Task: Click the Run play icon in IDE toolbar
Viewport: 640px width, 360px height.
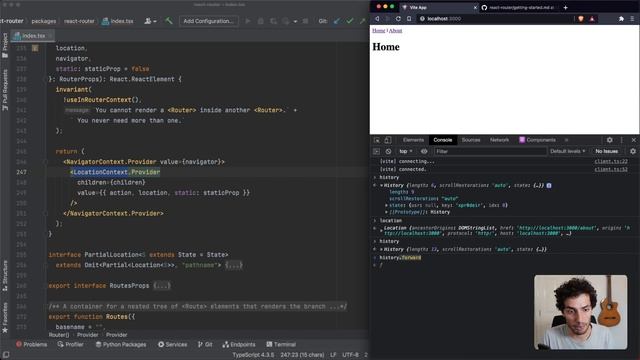Action: 248,21
